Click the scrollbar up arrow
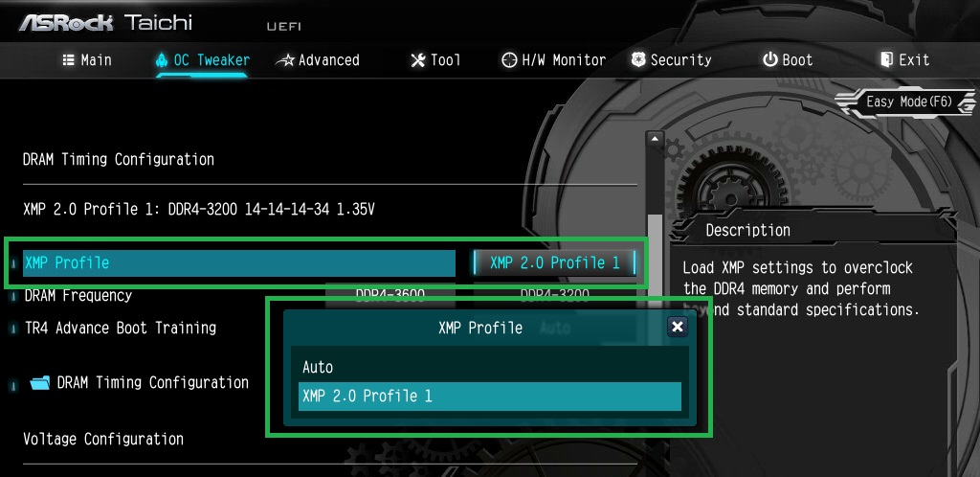980x477 pixels. (655, 139)
